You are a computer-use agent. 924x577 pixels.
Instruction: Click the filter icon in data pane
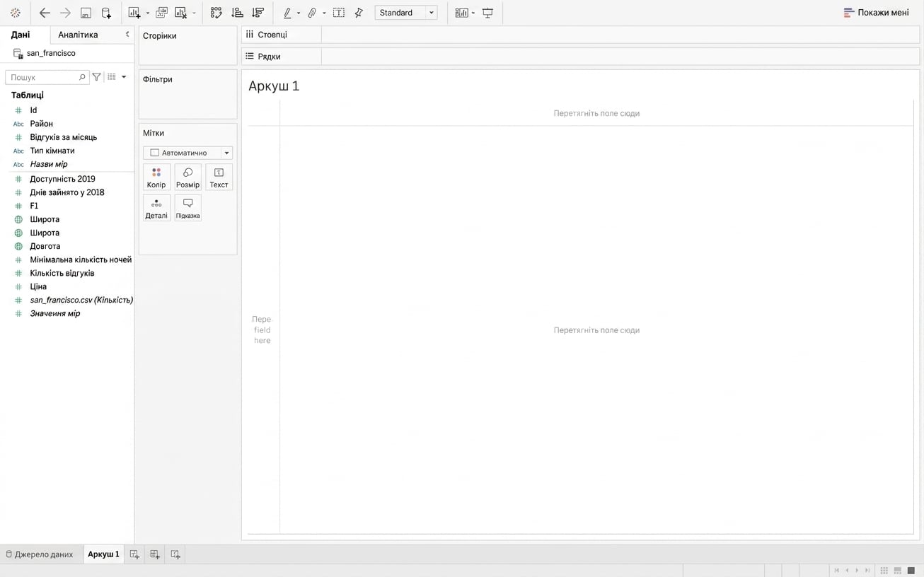(x=97, y=77)
